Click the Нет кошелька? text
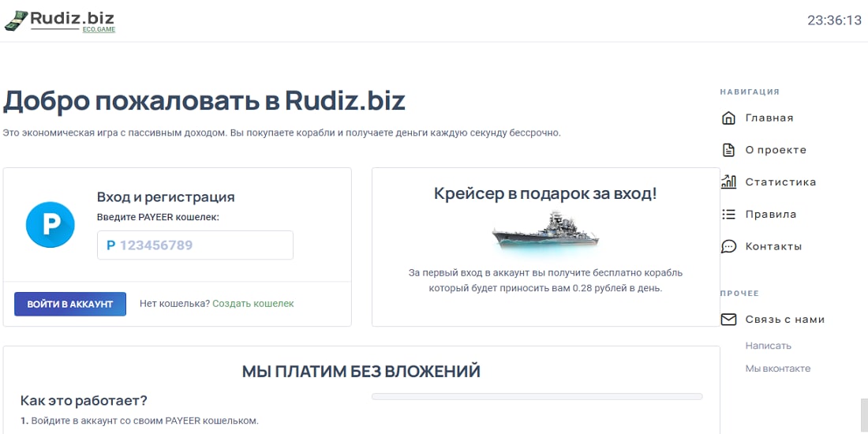This screenshot has width=868, height=434. (174, 303)
